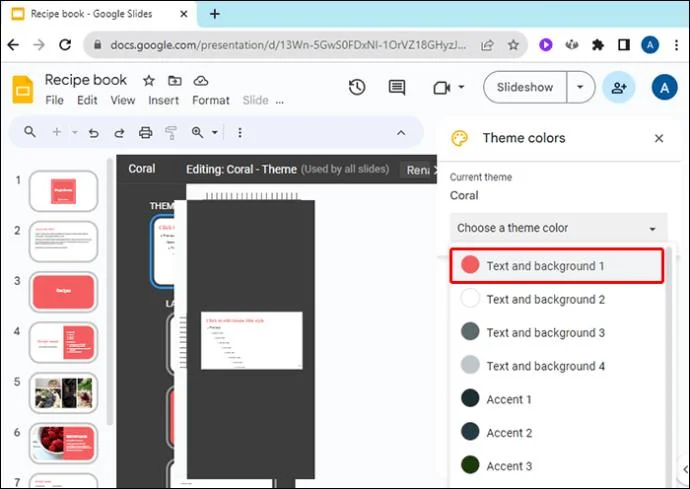
Task: Star the Recipe book presentation
Action: pyautogui.click(x=149, y=81)
